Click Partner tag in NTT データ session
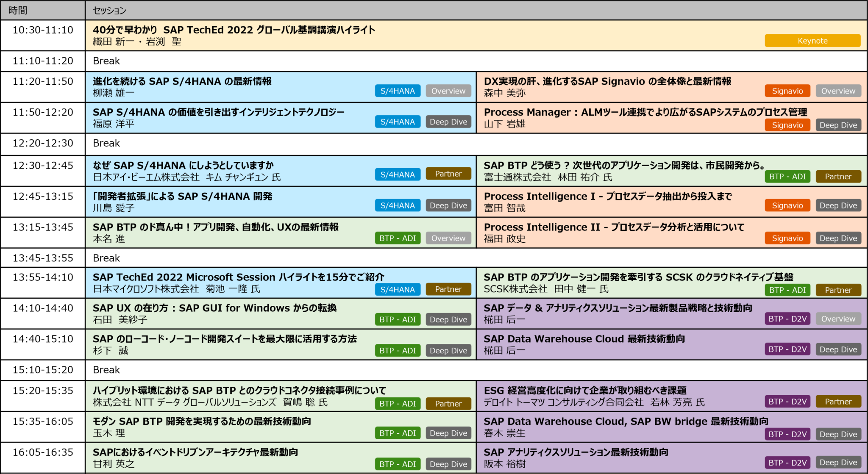The image size is (868, 474). pyautogui.click(x=448, y=404)
